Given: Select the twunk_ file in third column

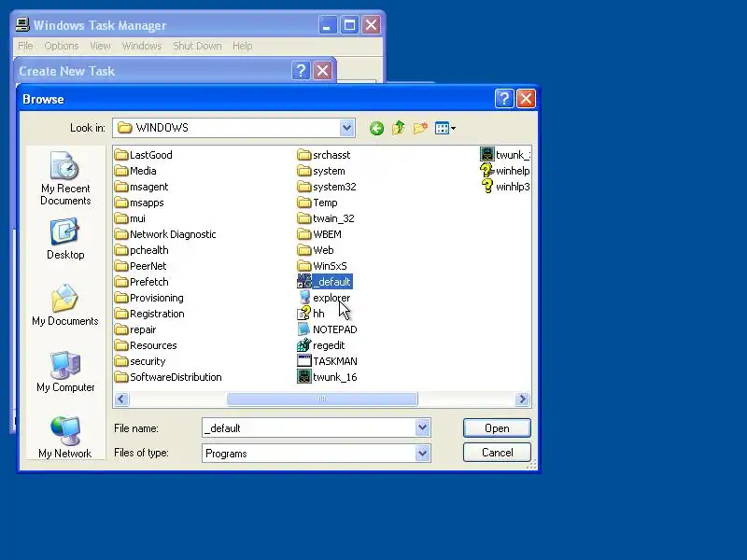Looking at the screenshot, I should pos(505,155).
